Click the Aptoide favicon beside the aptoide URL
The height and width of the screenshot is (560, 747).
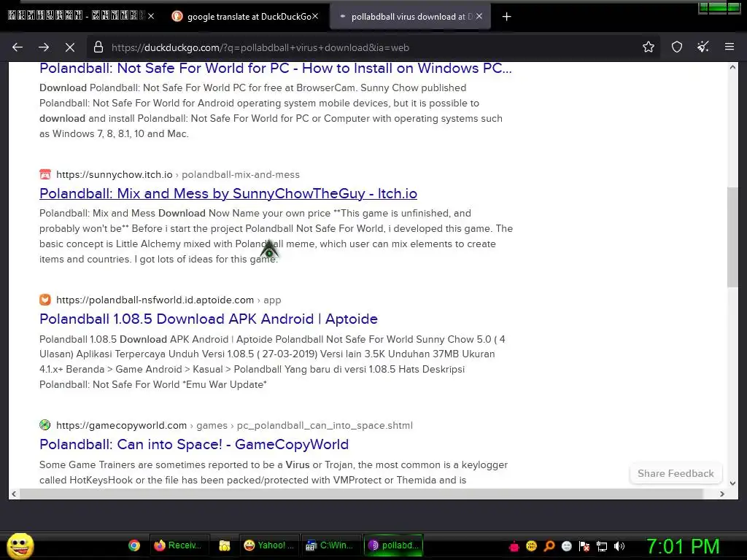[44, 300]
